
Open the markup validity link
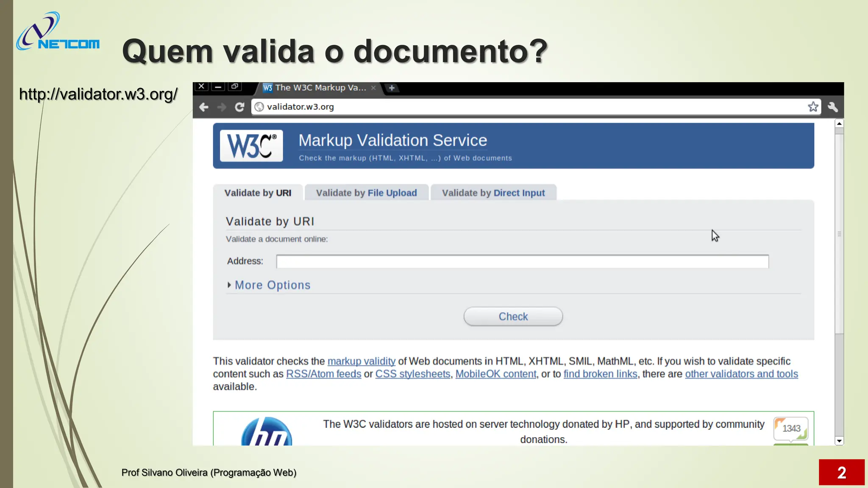[361, 361]
